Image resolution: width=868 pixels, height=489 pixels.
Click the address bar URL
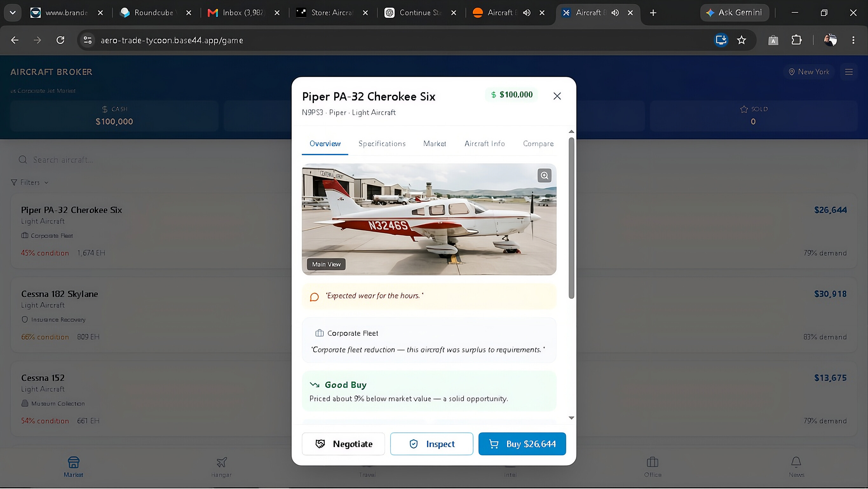(172, 40)
